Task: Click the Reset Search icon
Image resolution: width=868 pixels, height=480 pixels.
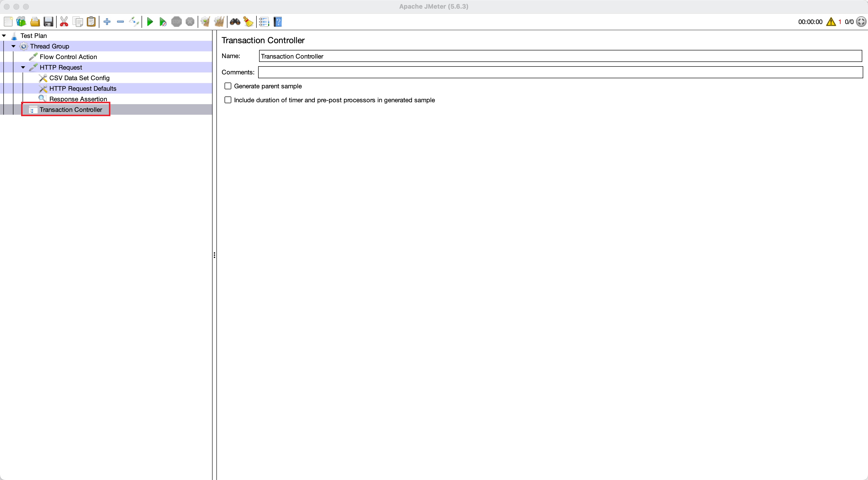Action: tap(248, 22)
